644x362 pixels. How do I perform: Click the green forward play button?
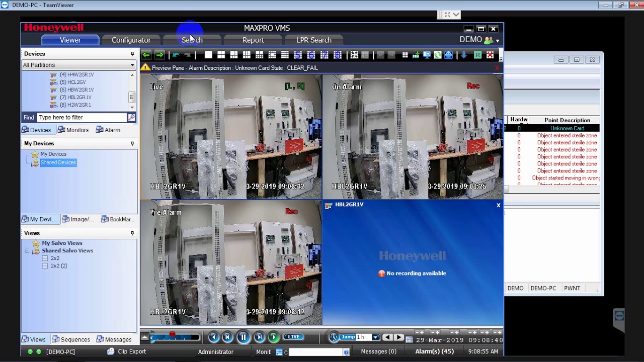coord(273,337)
